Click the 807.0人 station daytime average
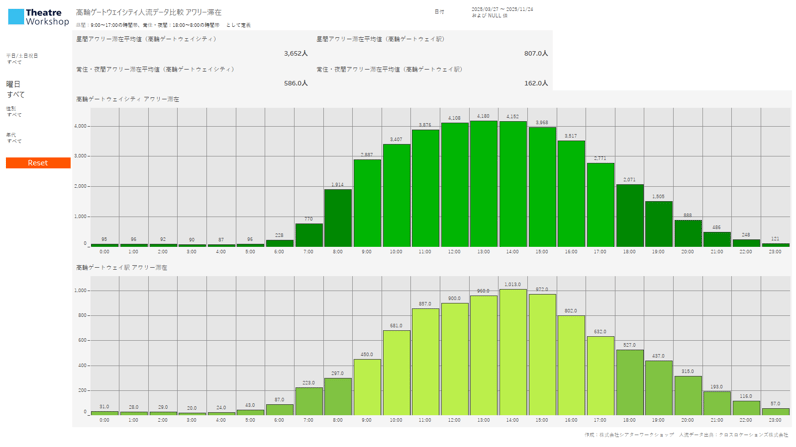Screen dimensions: 796x447 pos(535,53)
